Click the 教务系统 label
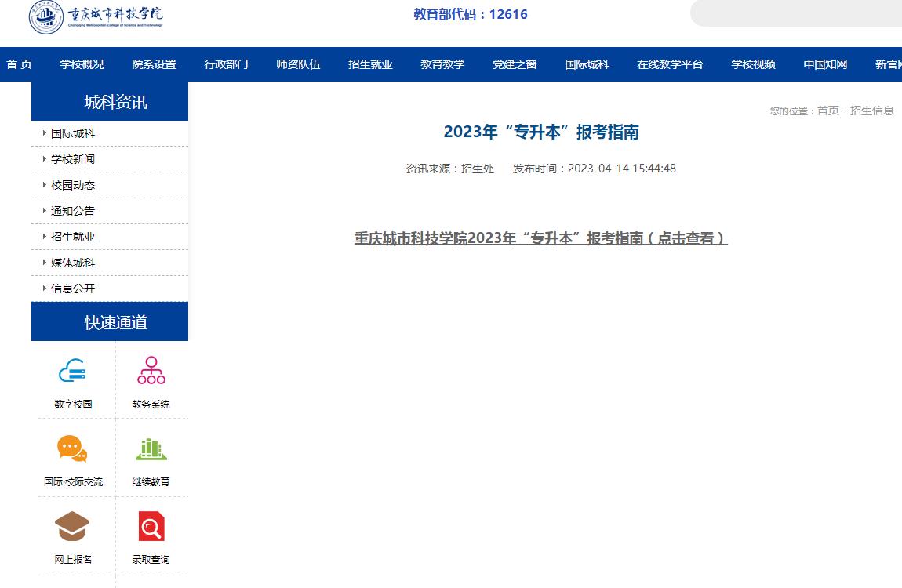The image size is (902, 588). click(151, 404)
